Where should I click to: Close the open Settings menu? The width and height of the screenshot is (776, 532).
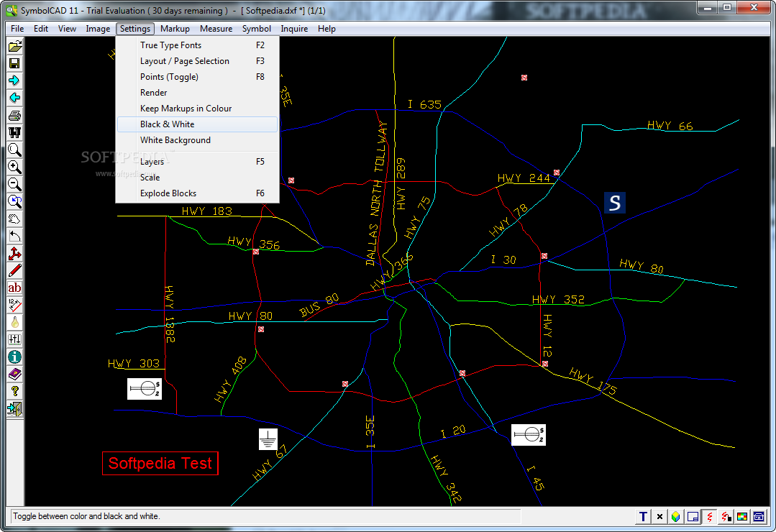tap(135, 29)
